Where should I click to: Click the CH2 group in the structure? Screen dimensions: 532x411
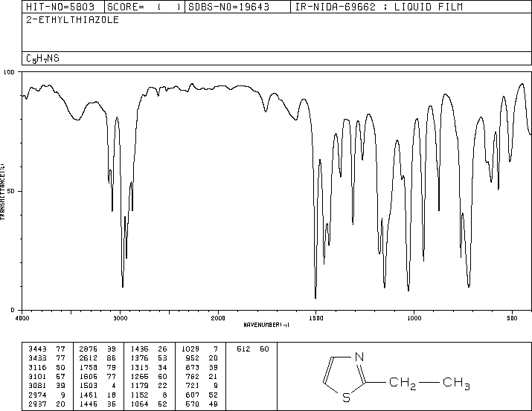403,384
